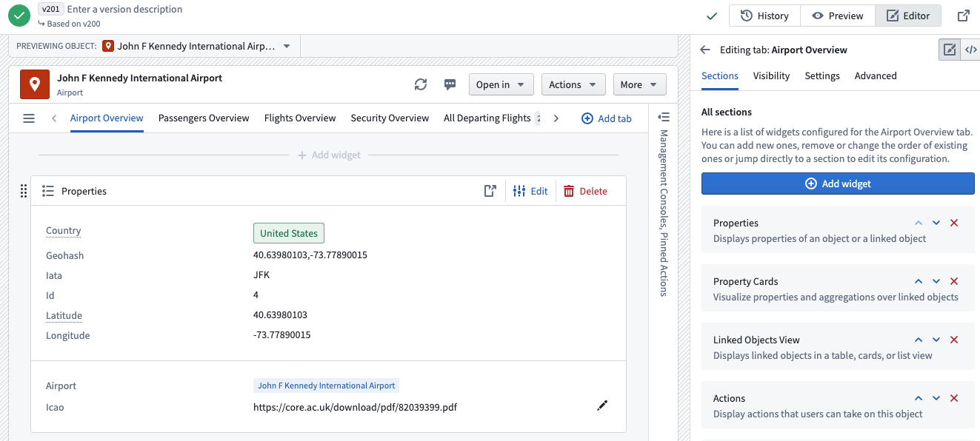Expand the Actions dropdown
This screenshot has width=980, height=441.
pos(573,84)
